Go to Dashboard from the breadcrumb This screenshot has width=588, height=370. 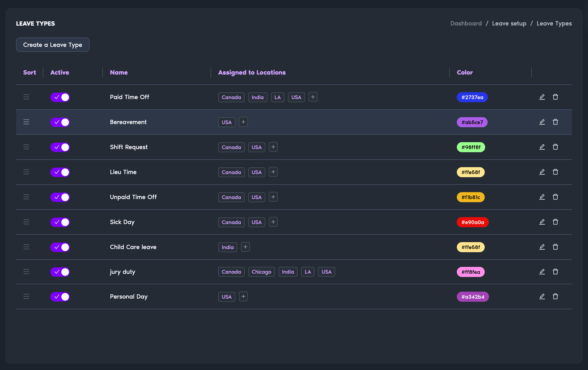click(466, 23)
